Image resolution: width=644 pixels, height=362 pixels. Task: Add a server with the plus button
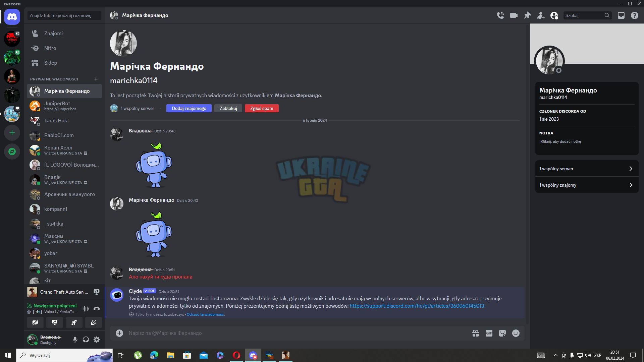coord(12,133)
